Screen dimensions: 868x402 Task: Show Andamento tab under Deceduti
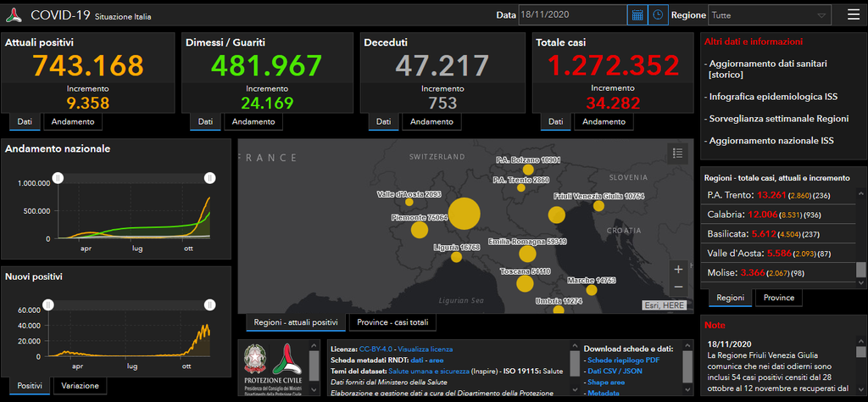tap(431, 122)
